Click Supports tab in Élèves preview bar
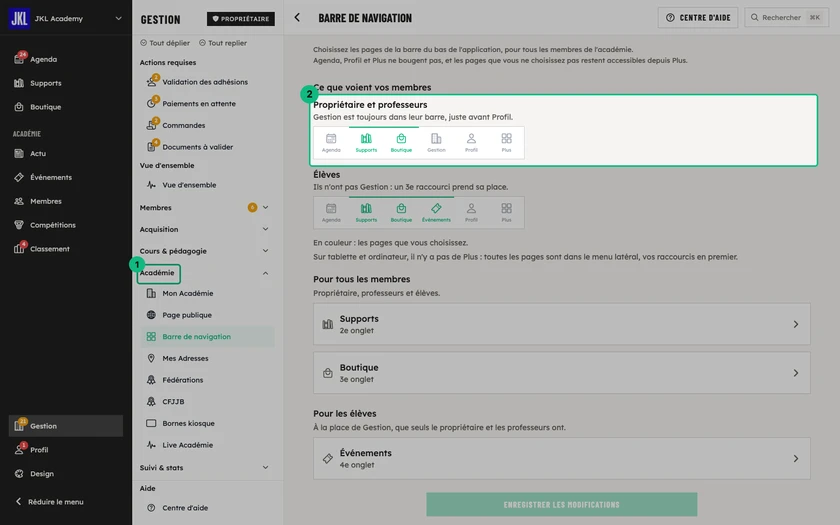The height and width of the screenshot is (525, 840). tap(366, 213)
